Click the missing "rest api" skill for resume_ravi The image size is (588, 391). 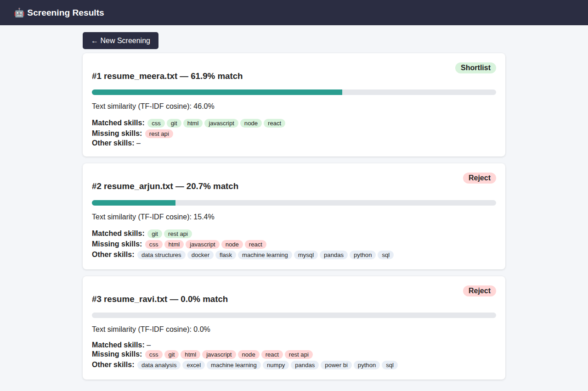[299, 354]
